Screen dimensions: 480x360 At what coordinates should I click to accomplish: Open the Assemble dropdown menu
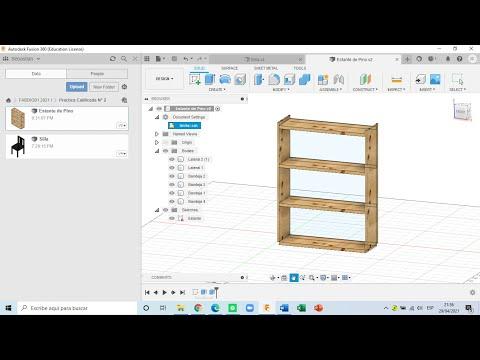330,90
